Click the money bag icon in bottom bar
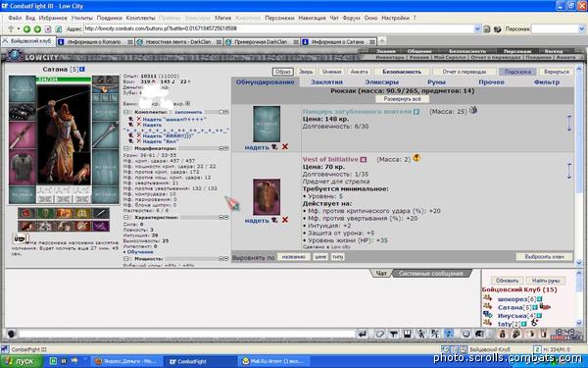 pyautogui.click(x=502, y=334)
